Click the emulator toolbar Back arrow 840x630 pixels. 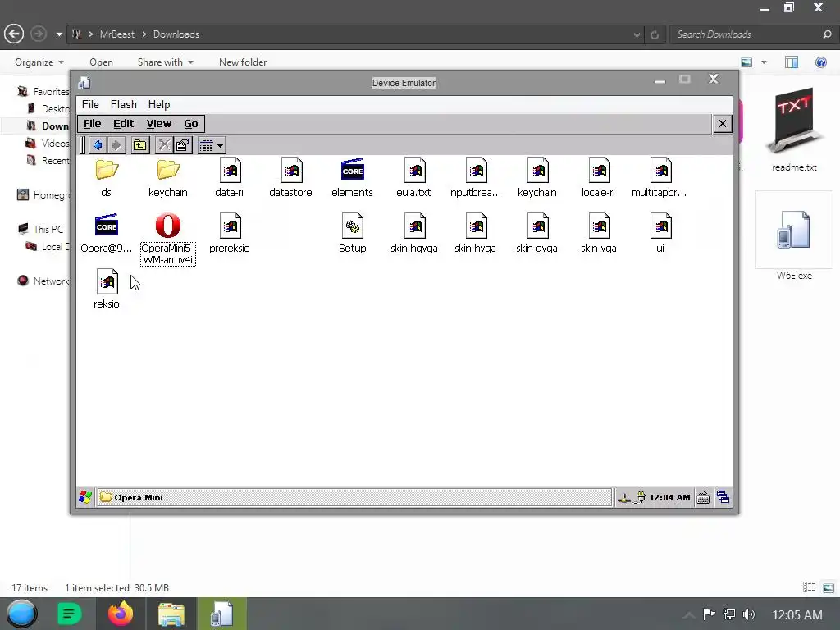[x=98, y=145]
